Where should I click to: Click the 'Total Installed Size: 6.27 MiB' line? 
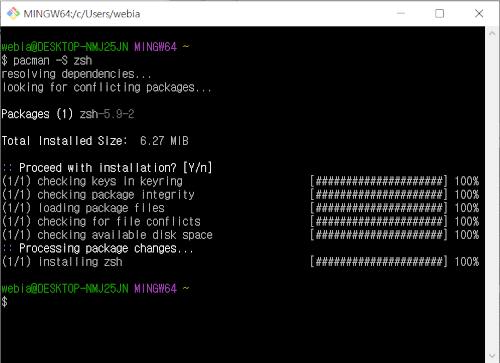point(95,141)
